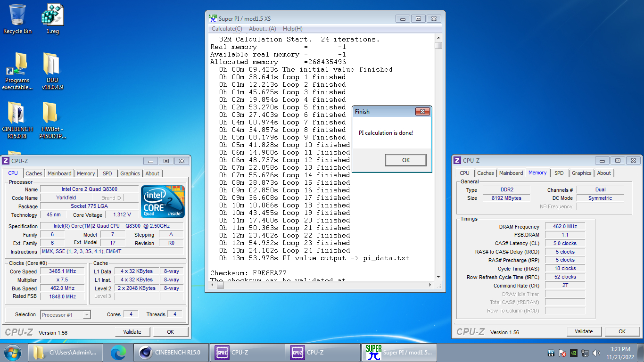
Task: Click the Core Speed value 3465.1 MHz
Action: 63,271
